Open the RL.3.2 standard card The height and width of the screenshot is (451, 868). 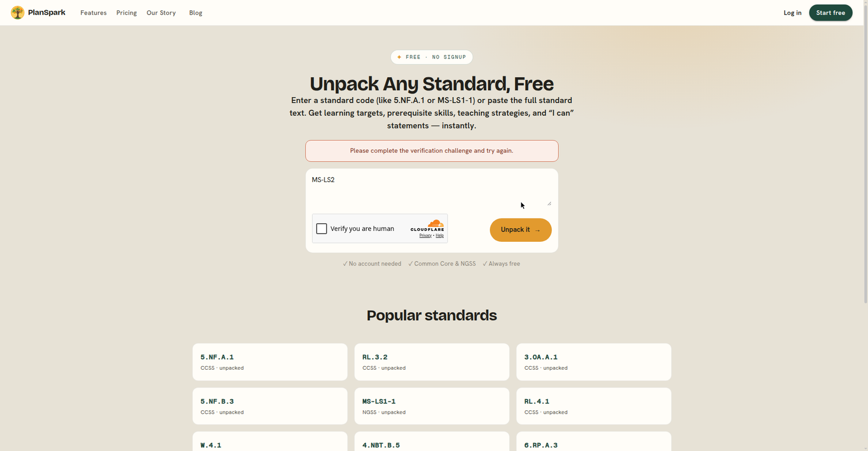(432, 362)
